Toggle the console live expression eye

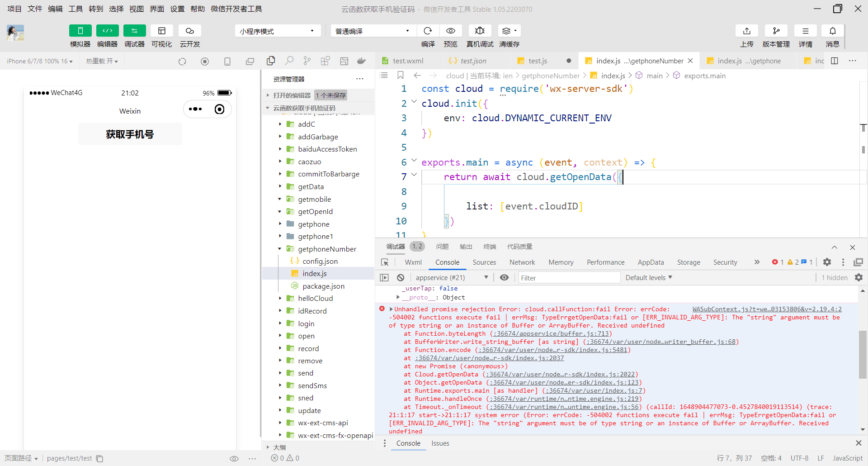click(x=504, y=277)
